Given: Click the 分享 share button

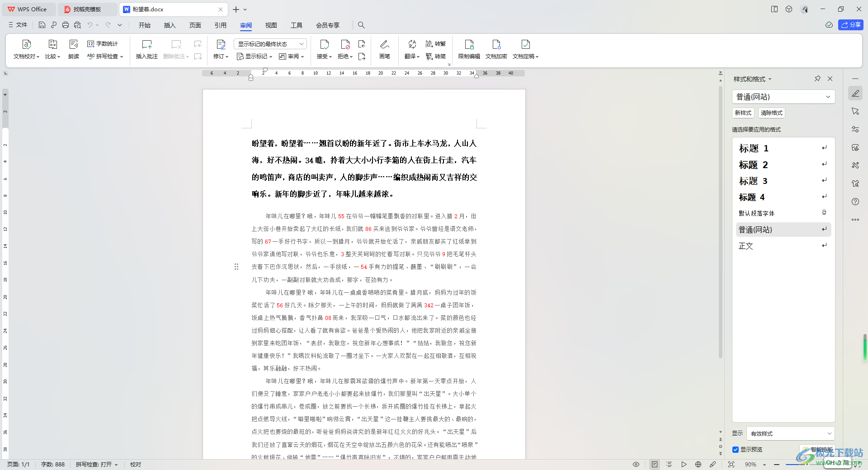Looking at the screenshot, I should point(851,25).
